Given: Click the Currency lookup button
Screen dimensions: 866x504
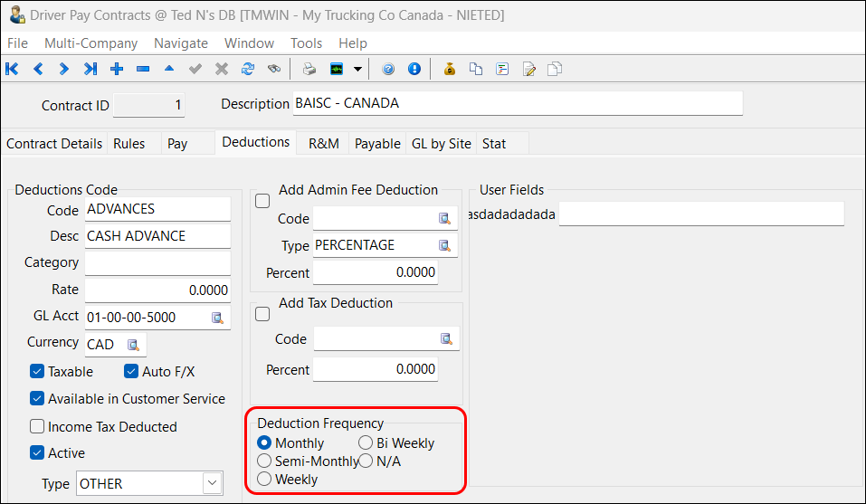Looking at the screenshot, I should [x=133, y=345].
